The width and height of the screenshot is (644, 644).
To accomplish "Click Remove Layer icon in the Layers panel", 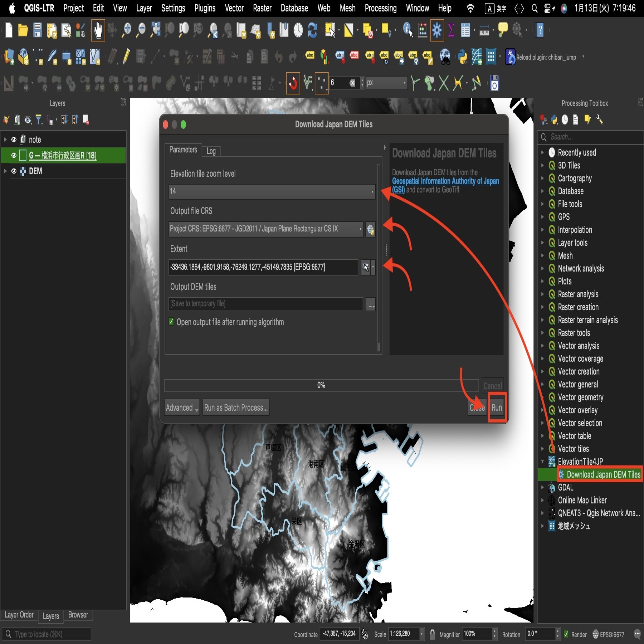I will coord(86,120).
